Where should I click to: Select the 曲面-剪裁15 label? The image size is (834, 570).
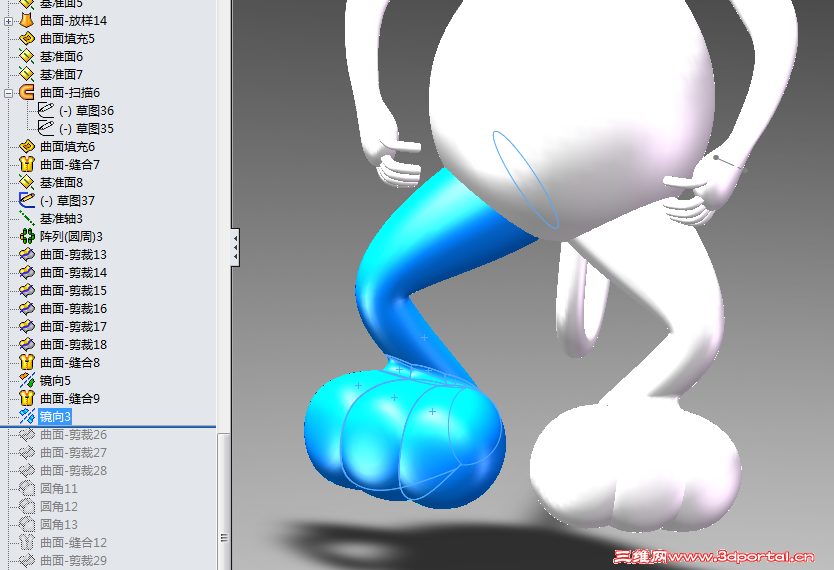[73, 291]
